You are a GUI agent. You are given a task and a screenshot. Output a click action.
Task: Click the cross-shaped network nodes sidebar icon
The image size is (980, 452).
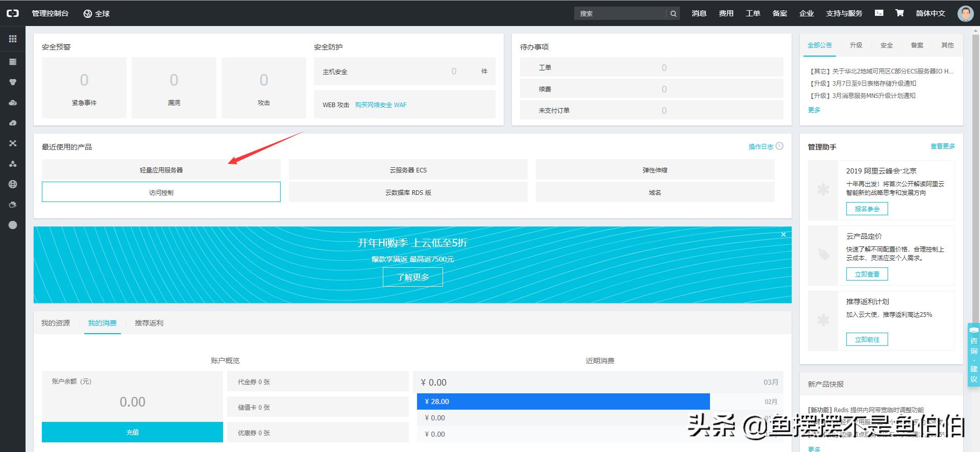tap(13, 143)
